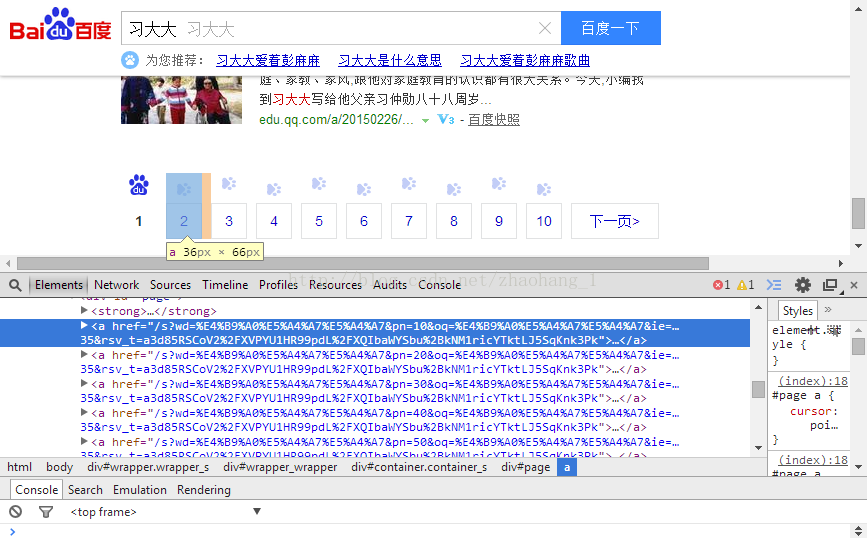Switch to the Resources tab

pos(335,285)
